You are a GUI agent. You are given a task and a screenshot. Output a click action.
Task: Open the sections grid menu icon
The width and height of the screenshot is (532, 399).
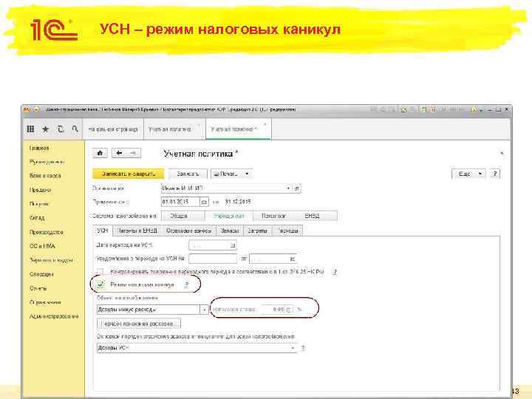pyautogui.click(x=30, y=129)
